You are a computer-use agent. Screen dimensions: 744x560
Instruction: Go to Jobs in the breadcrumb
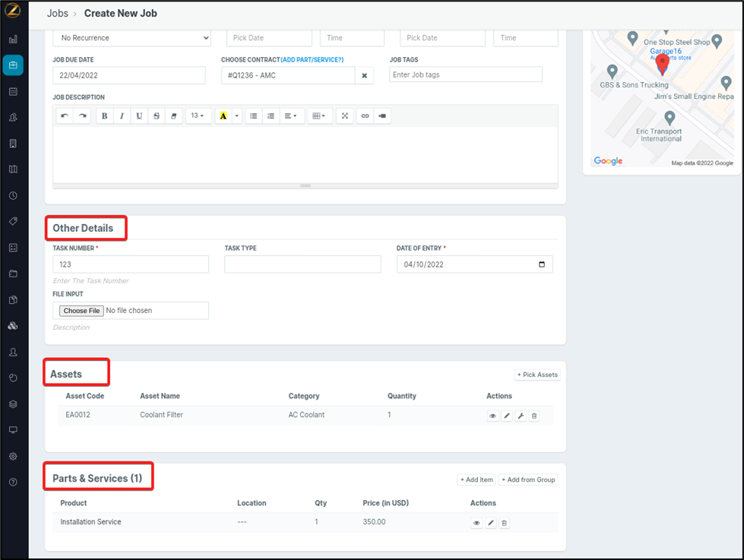58,14
